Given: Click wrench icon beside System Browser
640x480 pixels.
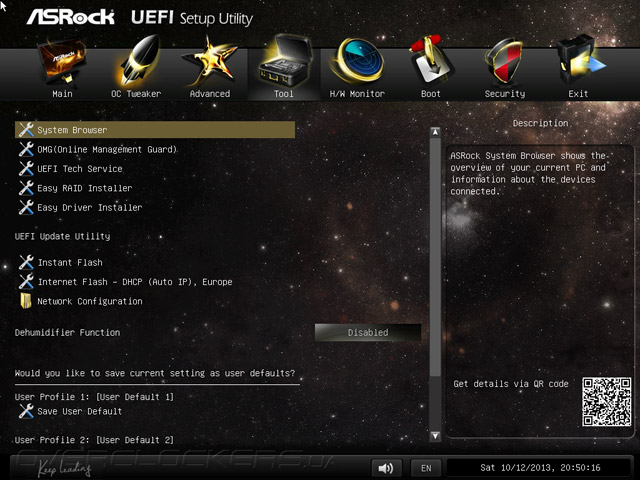Looking at the screenshot, I should click(x=26, y=130).
